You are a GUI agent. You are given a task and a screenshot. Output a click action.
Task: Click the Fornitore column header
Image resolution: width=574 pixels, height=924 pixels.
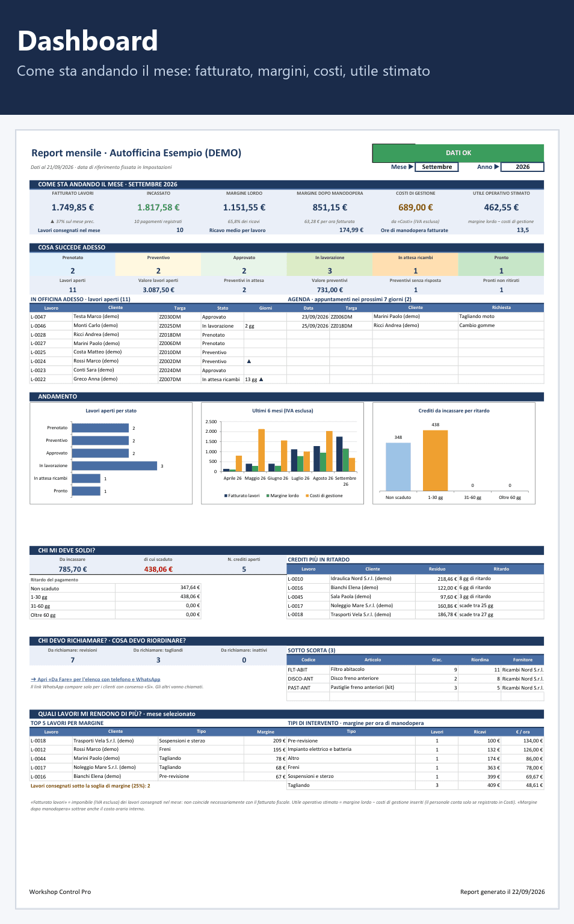(523, 659)
